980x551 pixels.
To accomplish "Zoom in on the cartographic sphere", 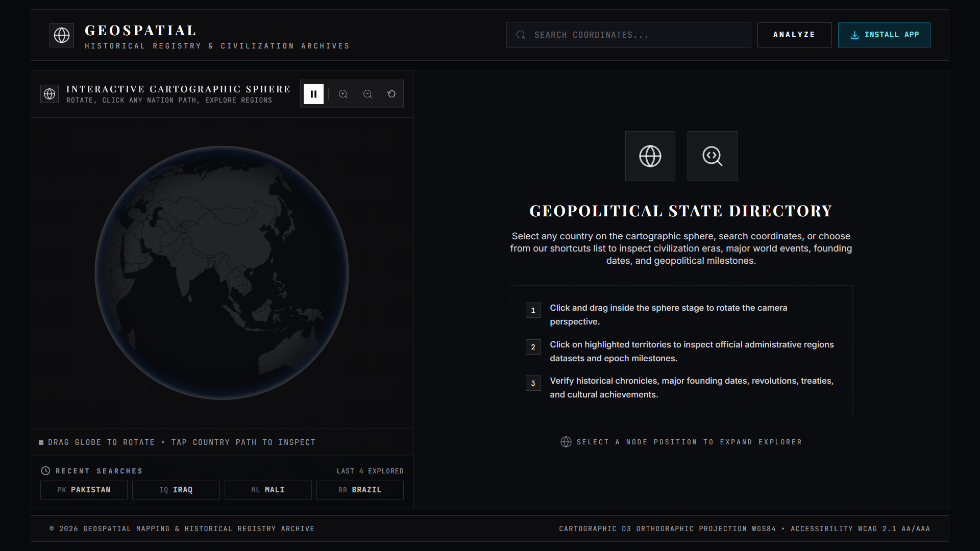I will pos(343,94).
